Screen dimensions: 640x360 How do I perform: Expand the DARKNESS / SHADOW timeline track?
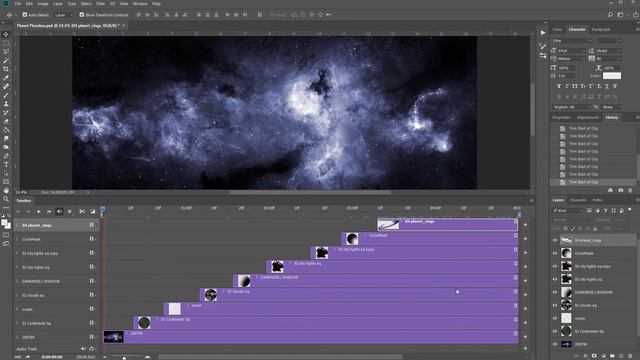pyautogui.click(x=18, y=281)
